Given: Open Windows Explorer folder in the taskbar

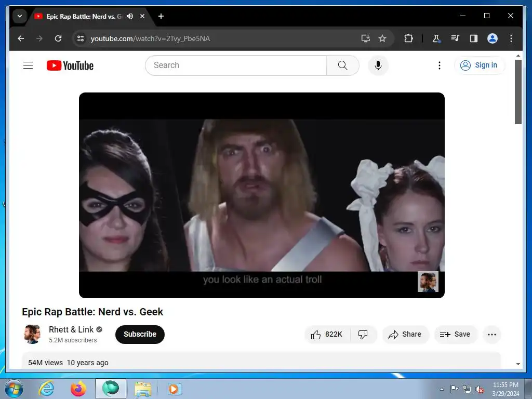Looking at the screenshot, I should click(x=143, y=389).
